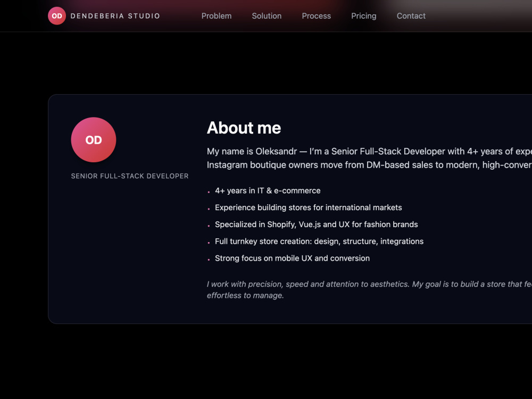
Task: Click the italic 'I work with precision' paragraph
Action: 370,290
